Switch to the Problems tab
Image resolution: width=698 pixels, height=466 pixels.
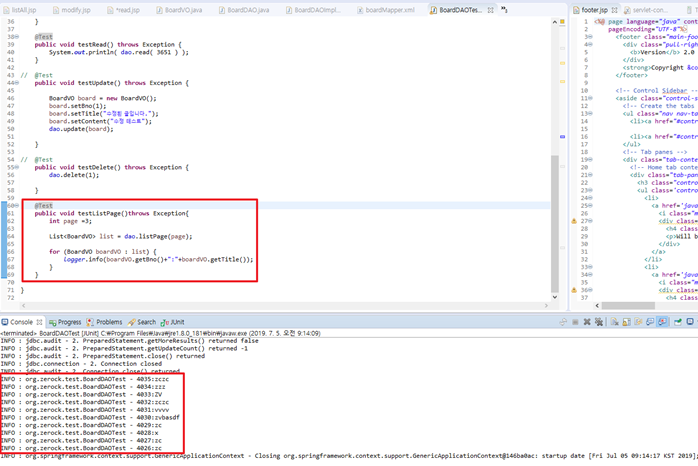104,322
